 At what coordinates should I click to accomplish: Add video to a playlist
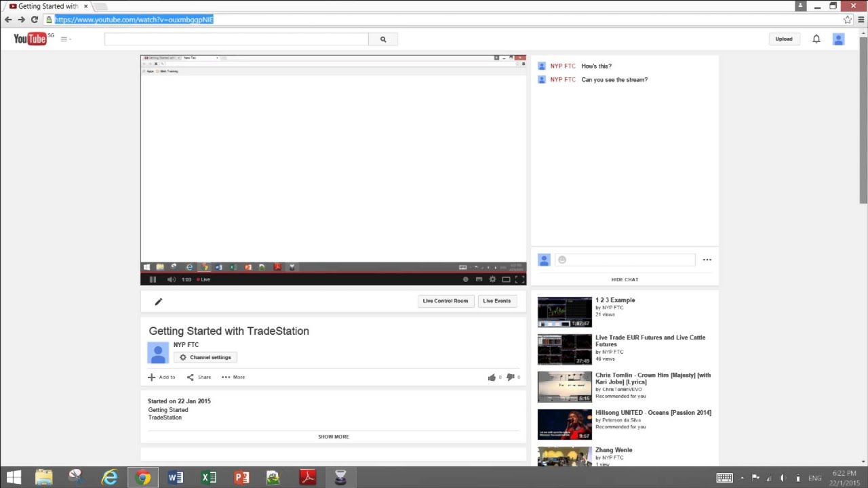161,377
